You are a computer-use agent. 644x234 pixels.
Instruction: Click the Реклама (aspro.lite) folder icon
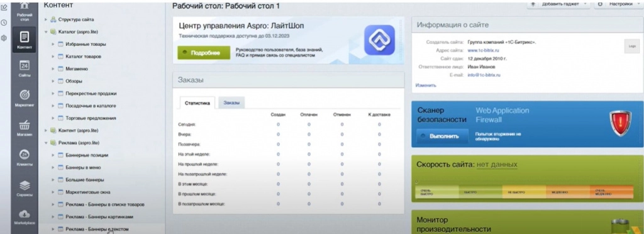click(53, 143)
